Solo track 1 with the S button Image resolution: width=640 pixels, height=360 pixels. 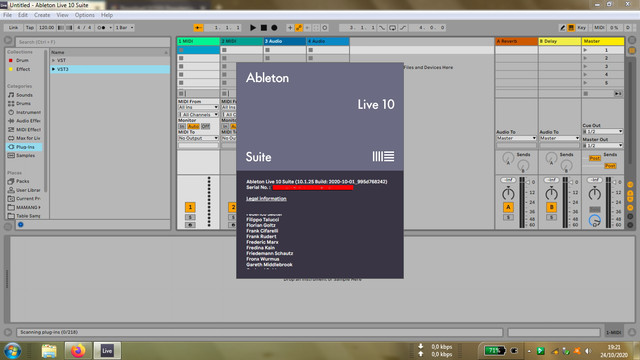coord(190,217)
